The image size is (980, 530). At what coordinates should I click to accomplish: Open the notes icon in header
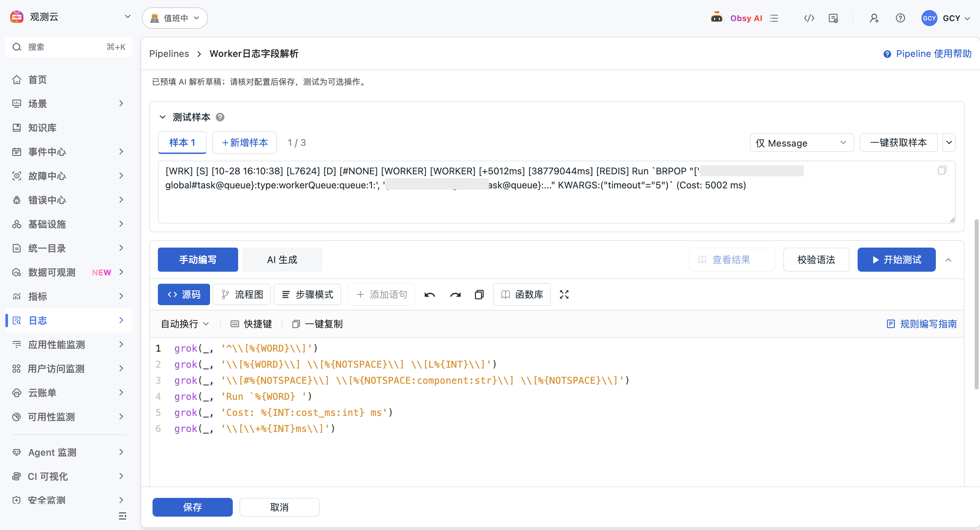(833, 18)
